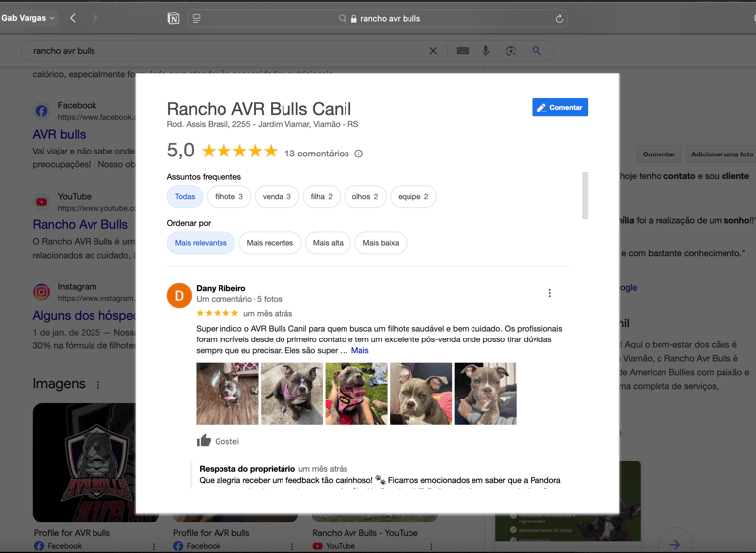
Task: Click 13 comentários count
Action: coord(317,154)
